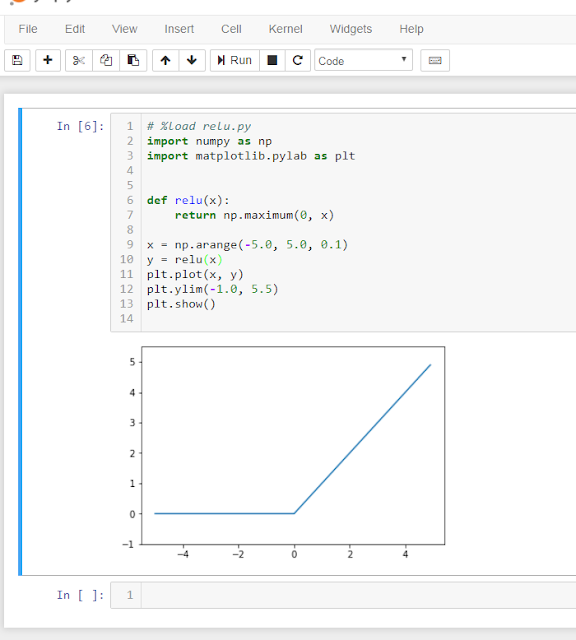Save notebook with the floppy disk icon
The height and width of the screenshot is (640, 576).
(17, 60)
